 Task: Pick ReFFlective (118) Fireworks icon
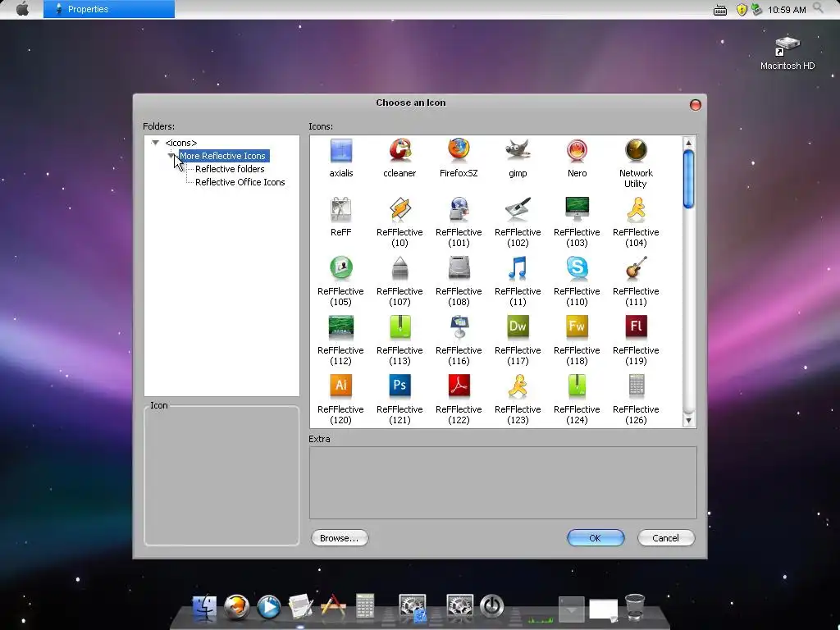click(x=577, y=327)
